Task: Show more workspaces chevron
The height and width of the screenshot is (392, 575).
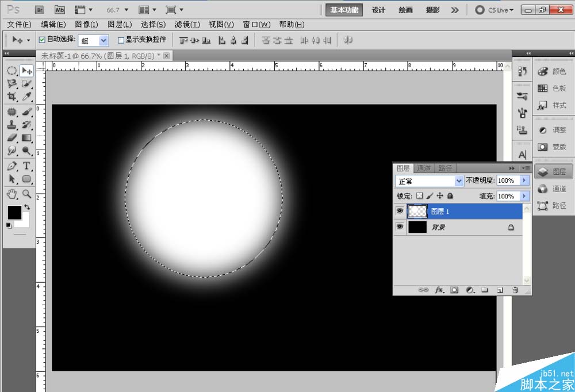Action: [x=455, y=10]
